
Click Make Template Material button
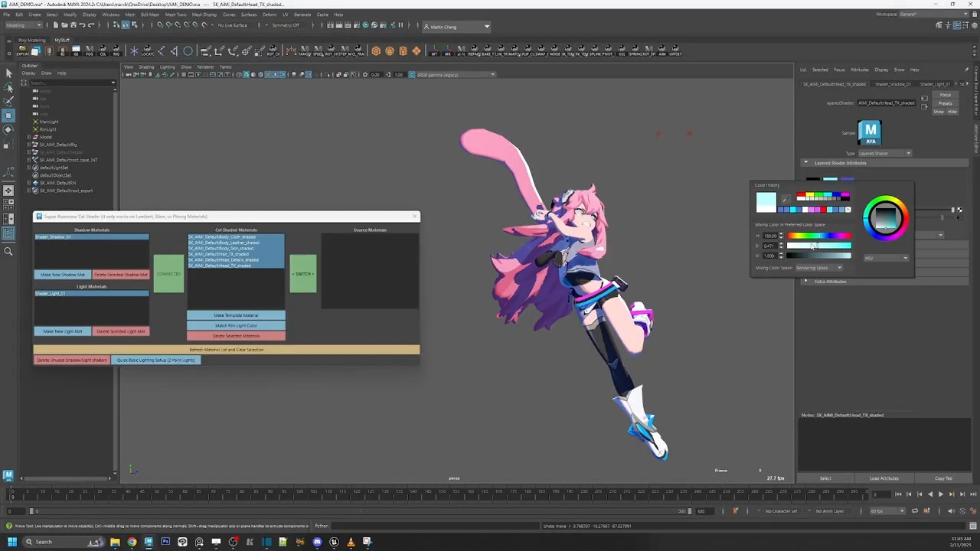click(x=236, y=315)
